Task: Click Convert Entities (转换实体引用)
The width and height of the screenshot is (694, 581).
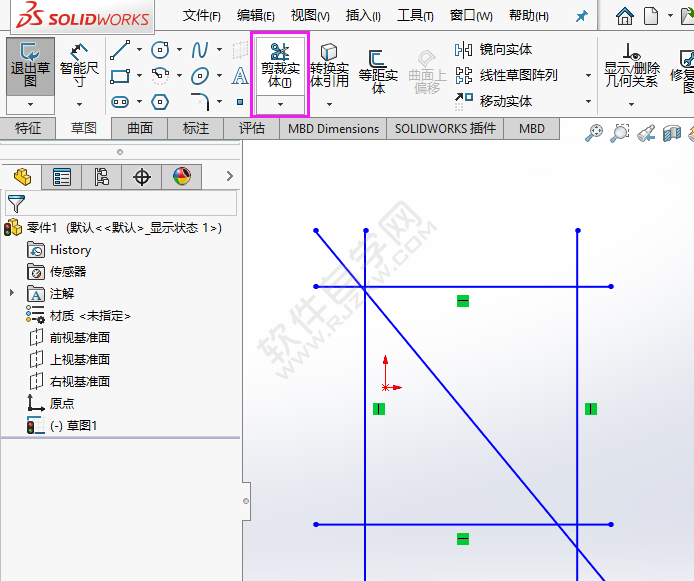Action: pos(329,65)
